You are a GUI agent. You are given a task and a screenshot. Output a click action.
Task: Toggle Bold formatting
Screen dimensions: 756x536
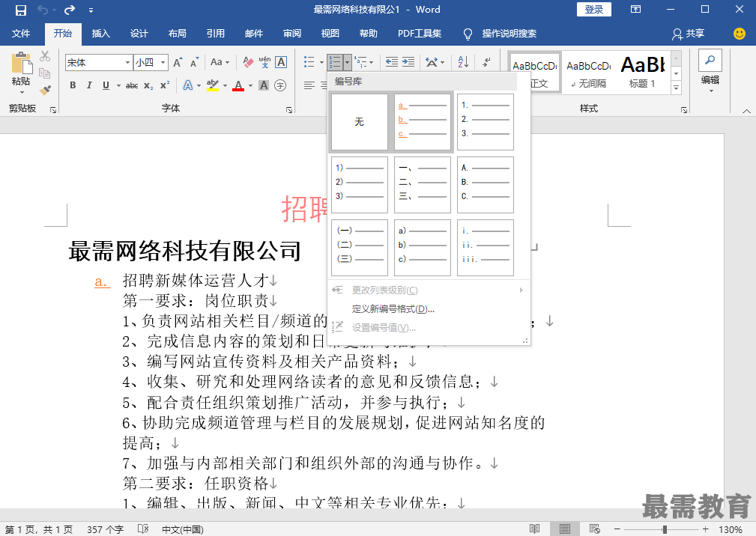tap(73, 86)
